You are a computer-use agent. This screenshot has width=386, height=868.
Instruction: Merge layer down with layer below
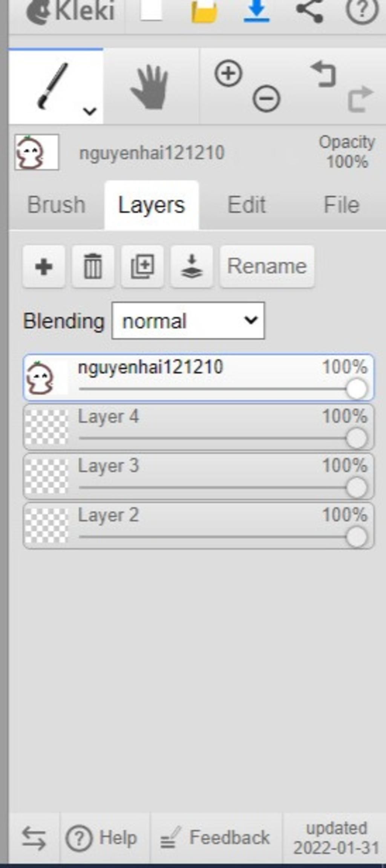pos(192,267)
